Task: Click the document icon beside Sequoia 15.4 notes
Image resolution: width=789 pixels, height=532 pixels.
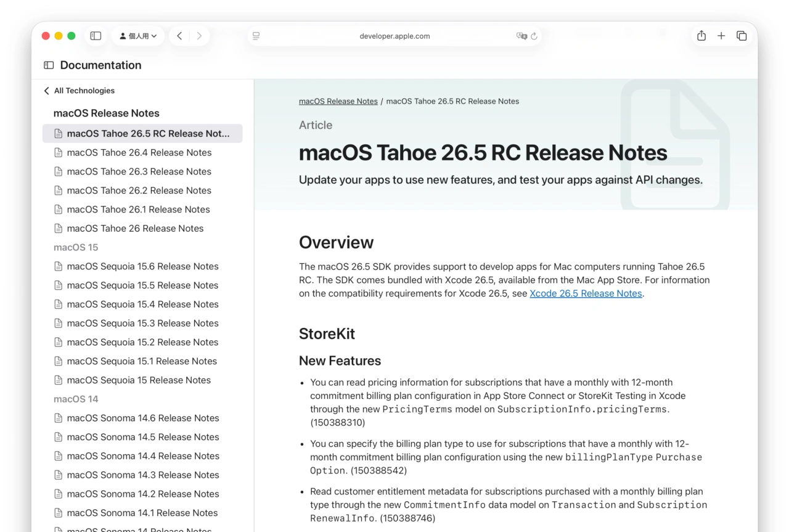Action: point(59,305)
